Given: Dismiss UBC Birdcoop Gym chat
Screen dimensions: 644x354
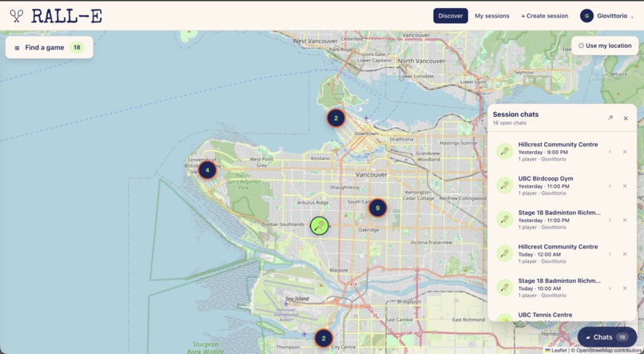Looking at the screenshot, I should point(625,186).
